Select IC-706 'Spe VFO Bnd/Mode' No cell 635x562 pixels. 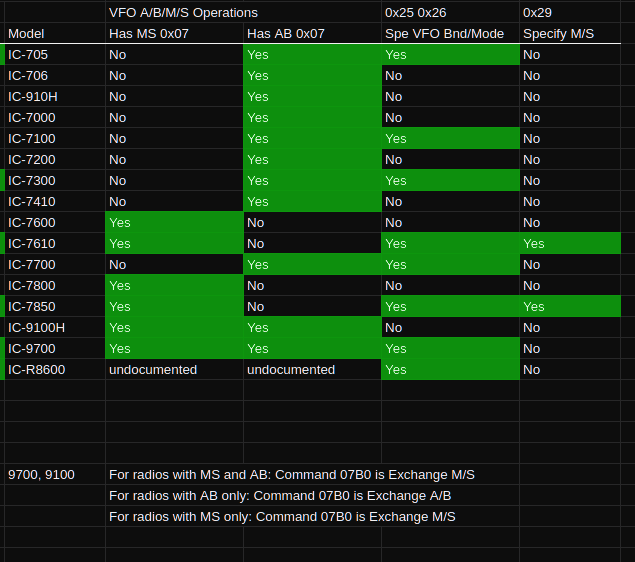pyautogui.click(x=450, y=76)
